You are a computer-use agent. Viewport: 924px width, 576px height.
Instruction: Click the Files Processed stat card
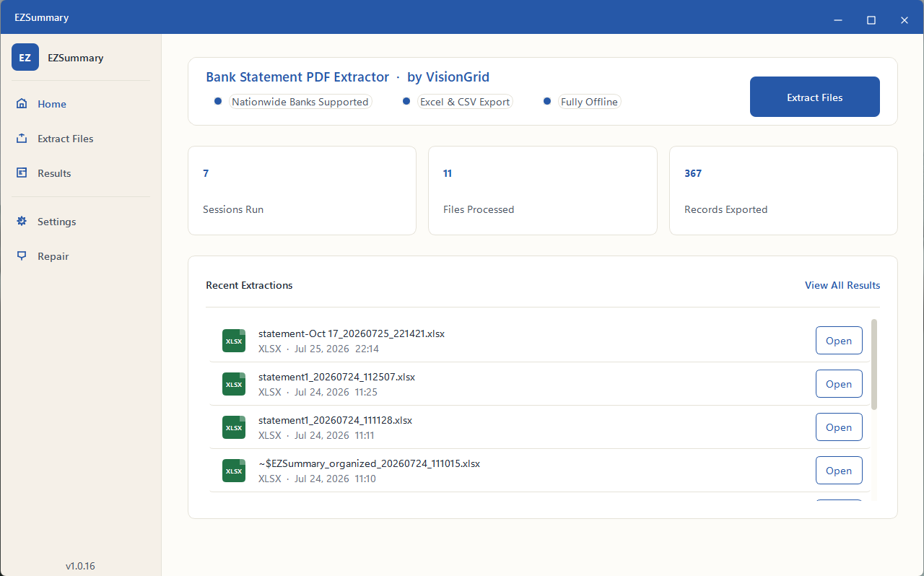[543, 191]
